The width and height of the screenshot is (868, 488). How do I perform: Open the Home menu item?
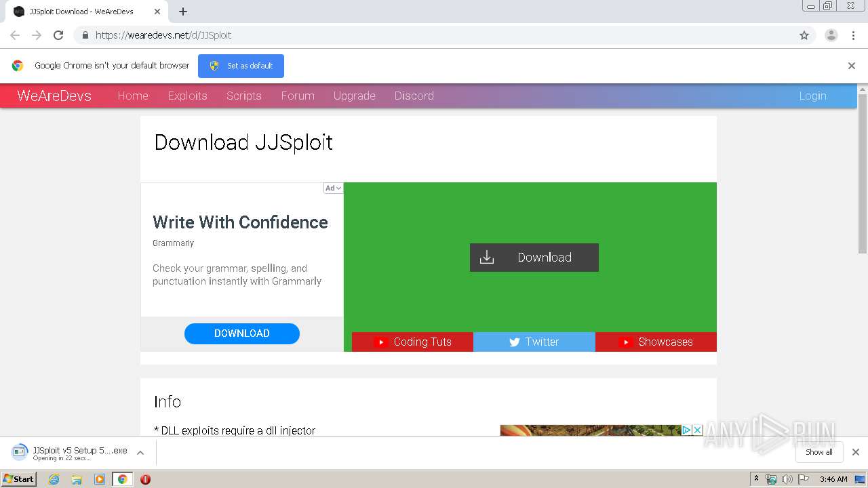133,96
